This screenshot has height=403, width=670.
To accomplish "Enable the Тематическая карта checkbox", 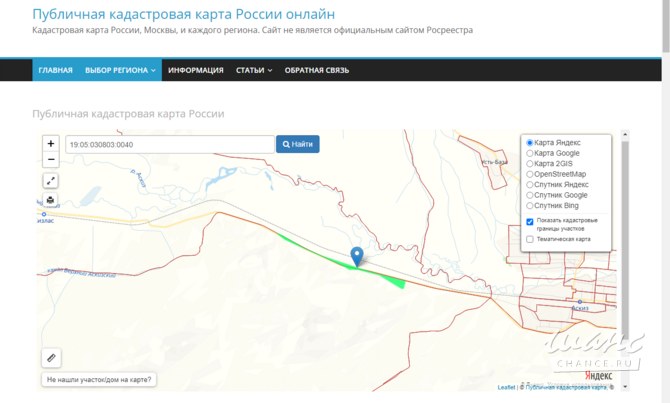I will click(x=530, y=239).
